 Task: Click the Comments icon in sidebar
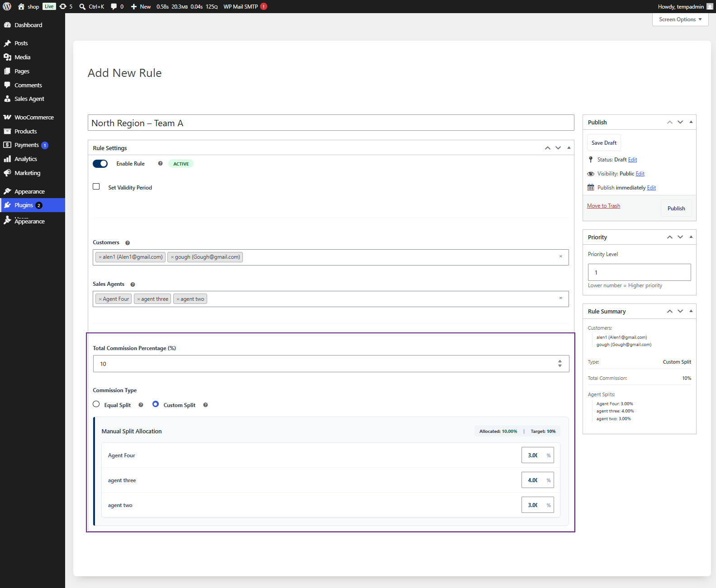(7, 85)
